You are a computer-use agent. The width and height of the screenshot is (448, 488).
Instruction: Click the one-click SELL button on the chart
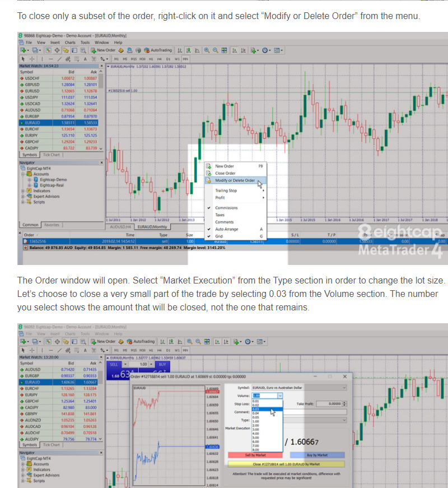coord(114,364)
